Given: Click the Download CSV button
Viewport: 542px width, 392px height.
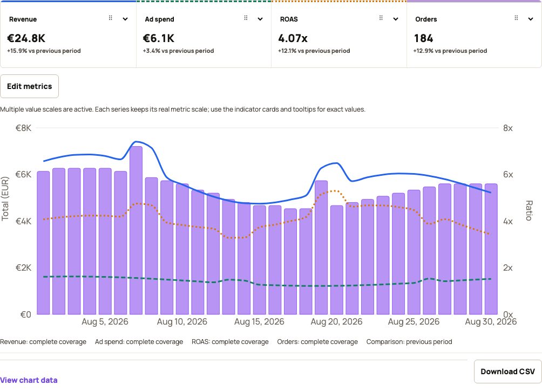Looking at the screenshot, I should tap(507, 372).
